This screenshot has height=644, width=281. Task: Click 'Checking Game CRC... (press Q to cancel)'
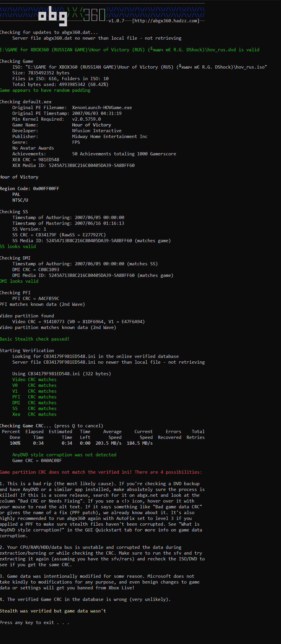click(x=51, y=426)
